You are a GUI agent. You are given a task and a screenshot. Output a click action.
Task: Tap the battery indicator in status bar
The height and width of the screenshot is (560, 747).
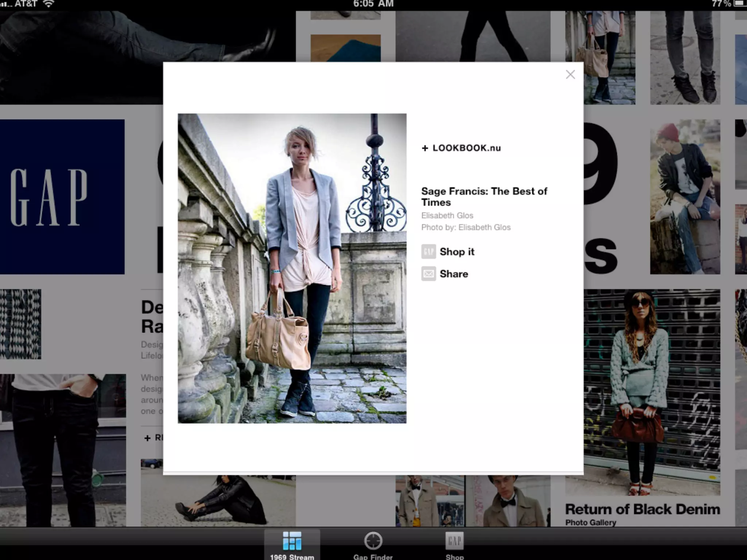click(740, 4)
